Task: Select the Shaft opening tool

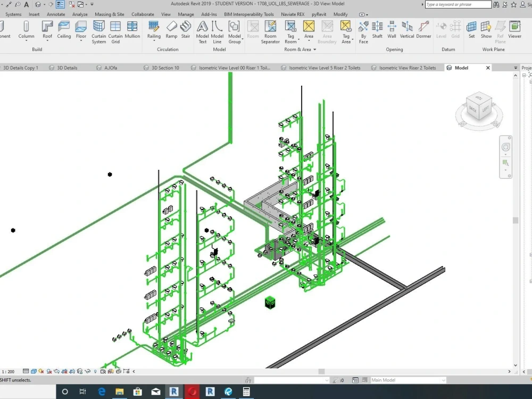Action: click(377, 29)
